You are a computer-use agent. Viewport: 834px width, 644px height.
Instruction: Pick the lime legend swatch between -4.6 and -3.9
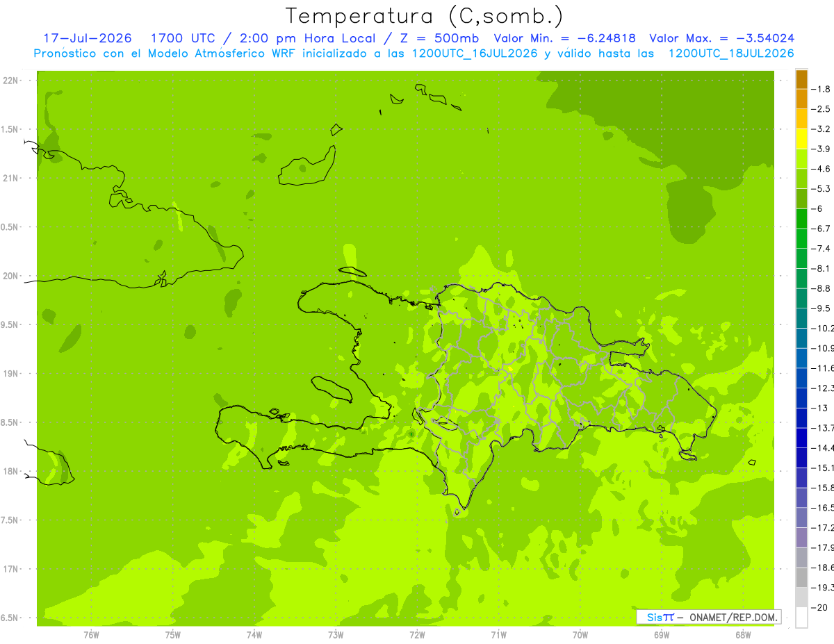pos(801,158)
